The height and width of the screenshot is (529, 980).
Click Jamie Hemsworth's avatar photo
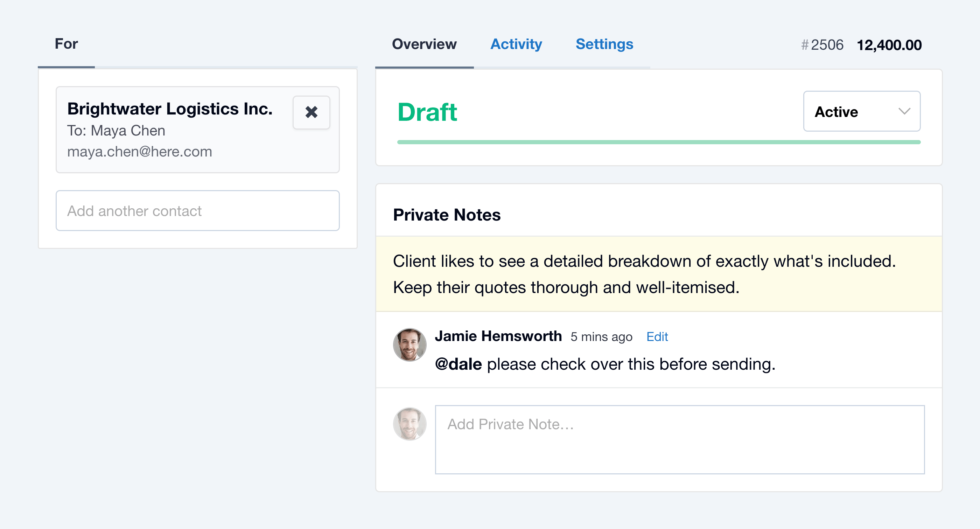tap(409, 345)
